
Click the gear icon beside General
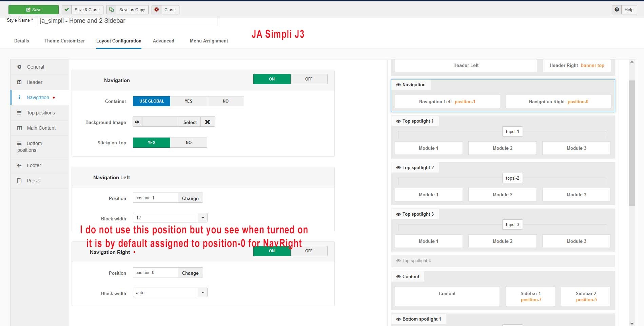click(x=19, y=67)
